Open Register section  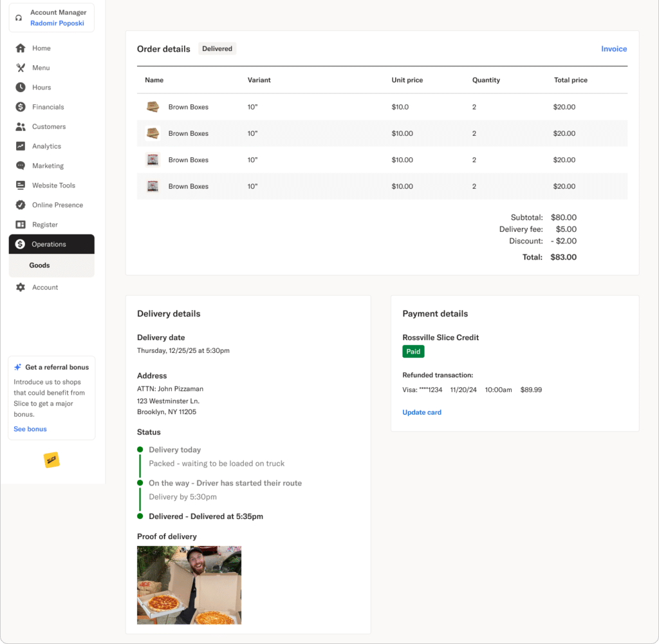pyautogui.click(x=45, y=225)
